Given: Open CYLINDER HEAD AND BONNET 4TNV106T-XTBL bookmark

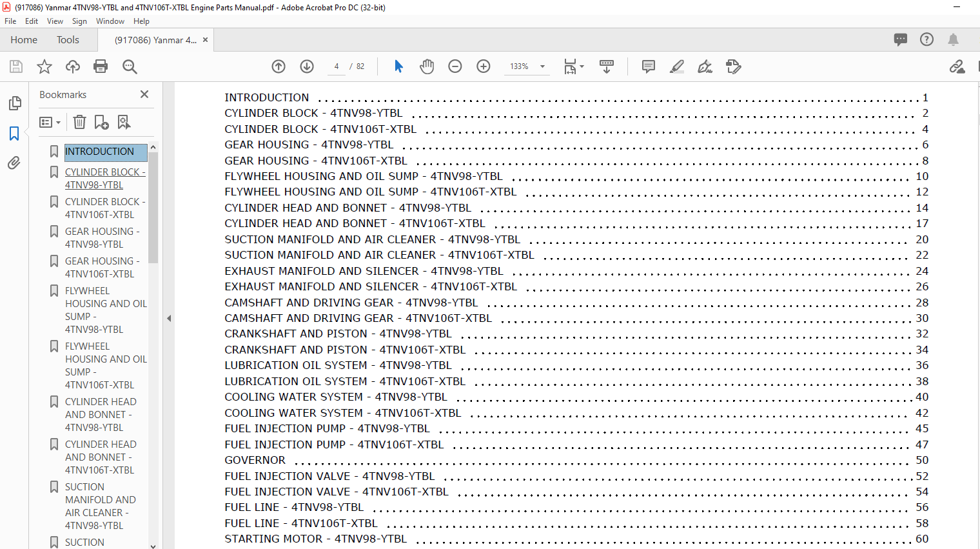Looking at the screenshot, I should pos(101,457).
